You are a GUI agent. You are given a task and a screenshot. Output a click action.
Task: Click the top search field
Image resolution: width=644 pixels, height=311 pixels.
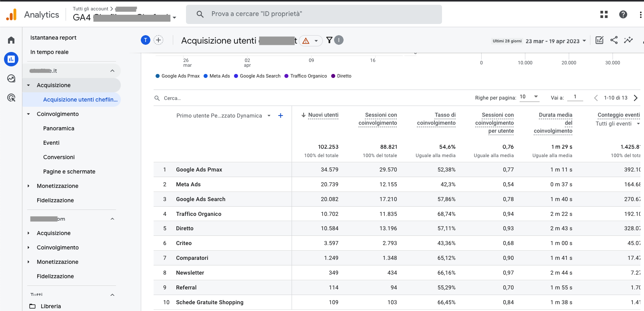click(x=314, y=14)
